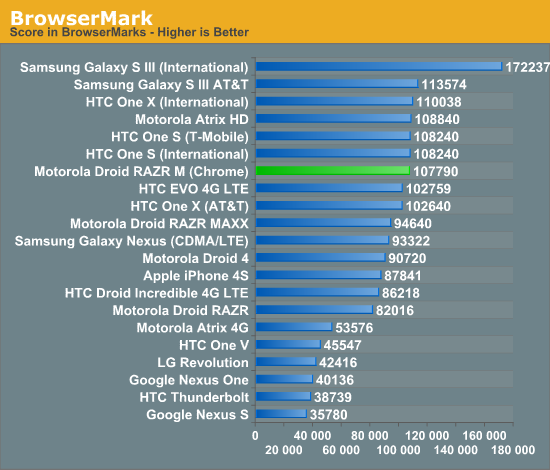Click the axis label '80 000'

(369, 436)
